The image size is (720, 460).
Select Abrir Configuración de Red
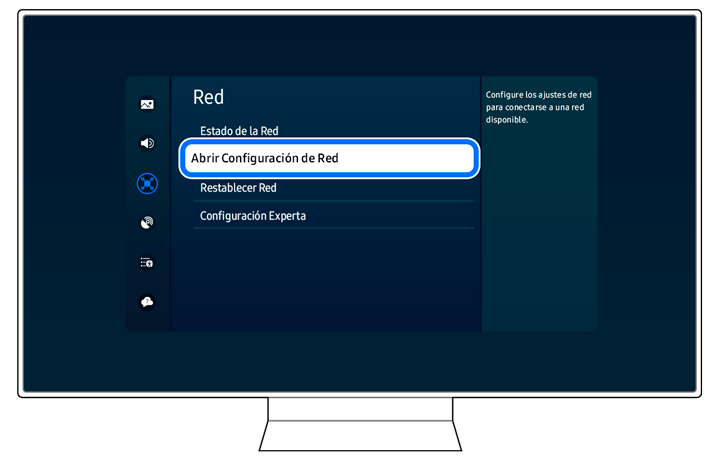(329, 158)
